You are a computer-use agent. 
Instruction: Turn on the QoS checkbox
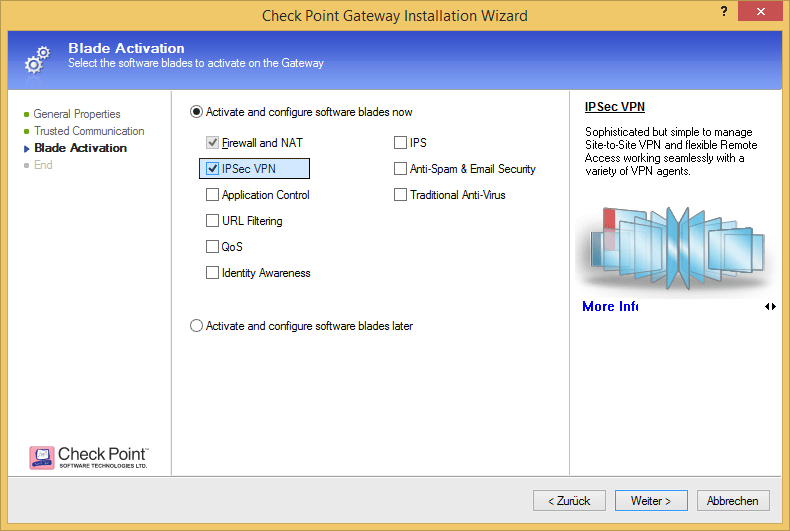[213, 247]
